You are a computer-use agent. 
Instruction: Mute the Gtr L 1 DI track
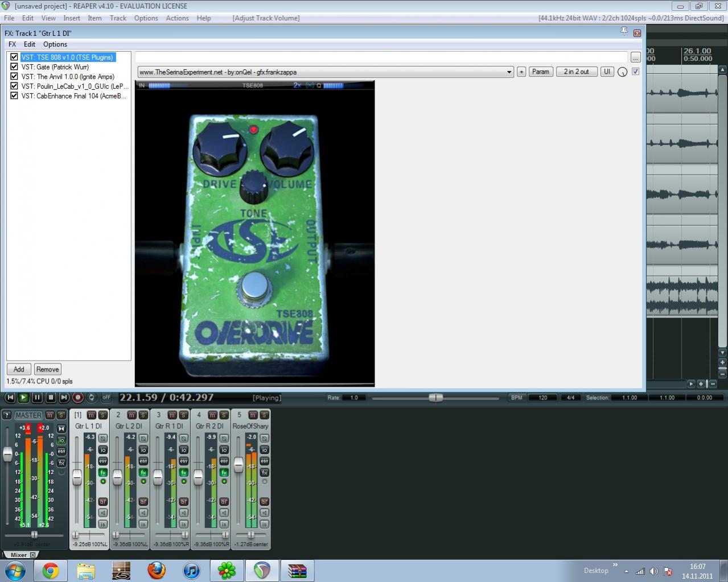coord(91,415)
